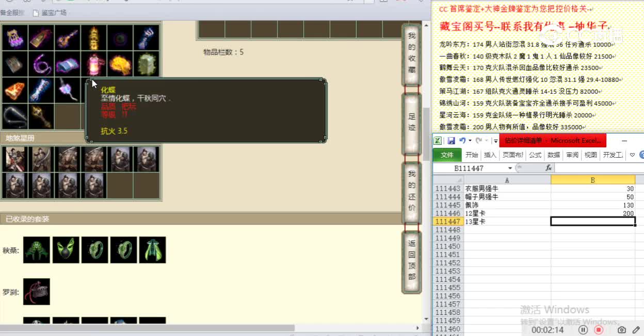Image resolution: width=644 pixels, height=336 pixels.
Task: Click the silver curved chain item
Action: (x=15, y=116)
